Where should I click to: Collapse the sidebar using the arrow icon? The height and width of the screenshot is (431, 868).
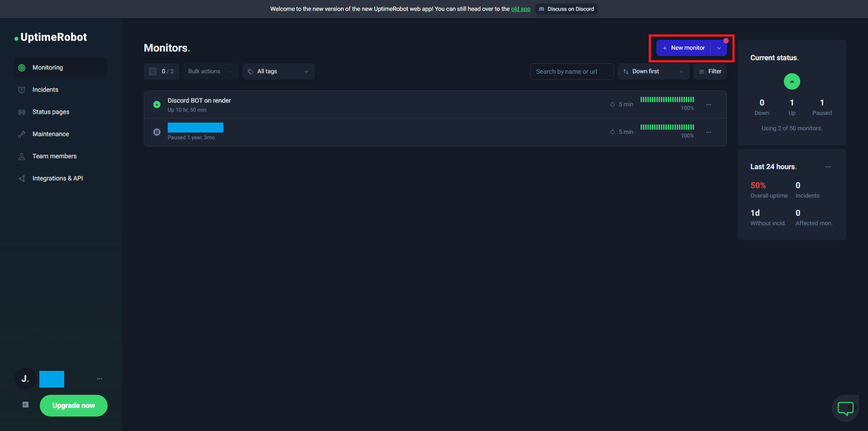point(25,405)
